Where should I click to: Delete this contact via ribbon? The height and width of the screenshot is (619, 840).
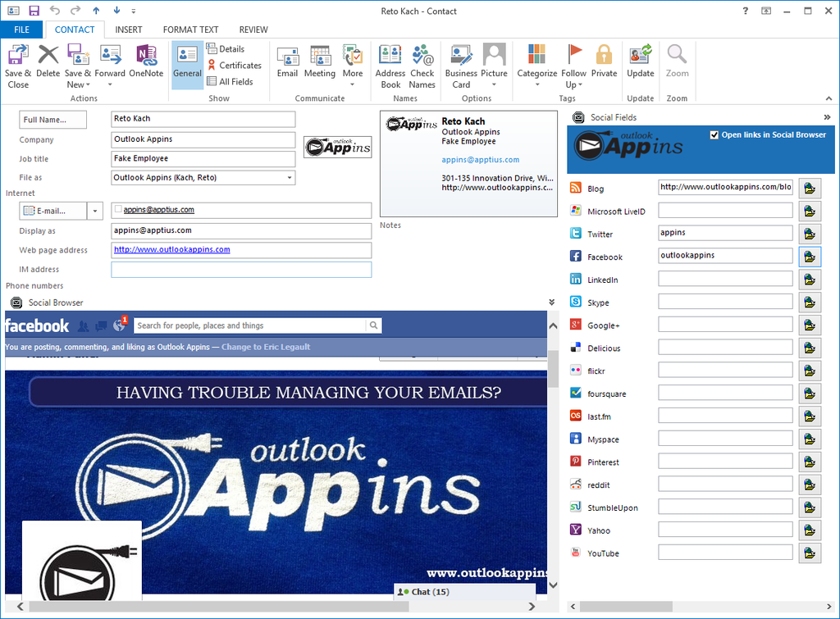pyautogui.click(x=48, y=61)
